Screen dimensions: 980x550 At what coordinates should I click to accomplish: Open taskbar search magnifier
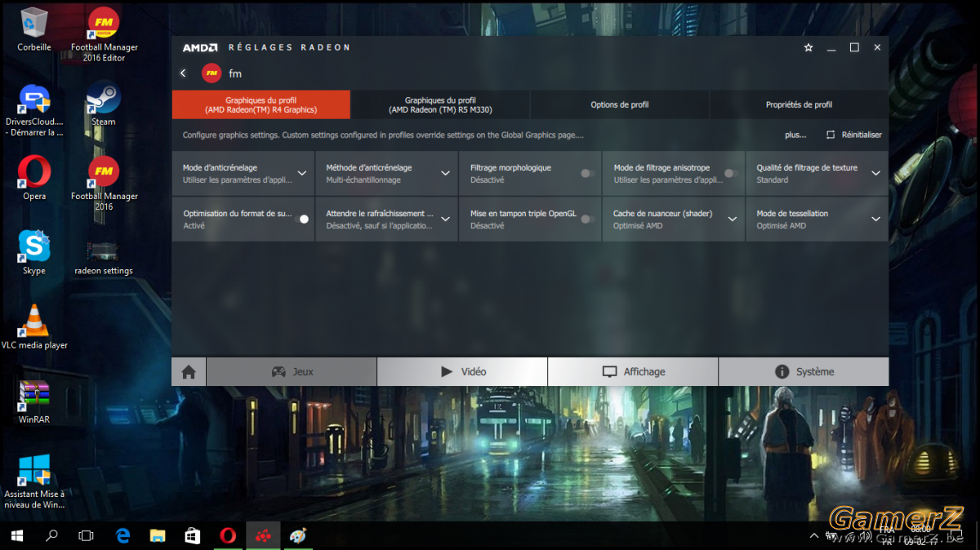[x=51, y=535]
